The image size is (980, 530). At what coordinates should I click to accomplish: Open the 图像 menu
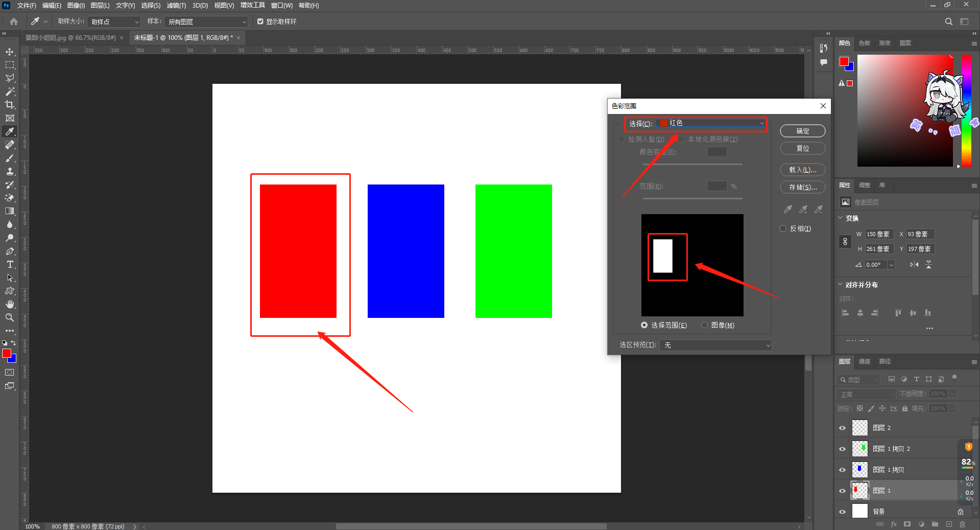click(x=76, y=6)
